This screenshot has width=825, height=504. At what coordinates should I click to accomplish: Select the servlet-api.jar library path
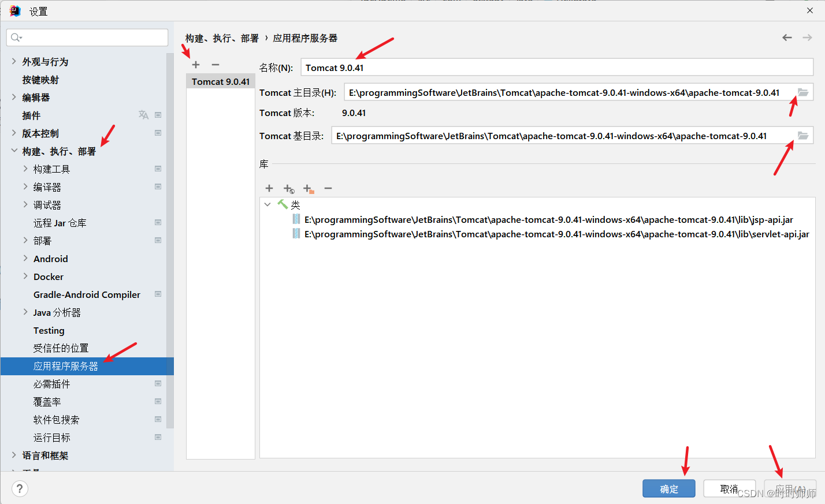(557, 234)
